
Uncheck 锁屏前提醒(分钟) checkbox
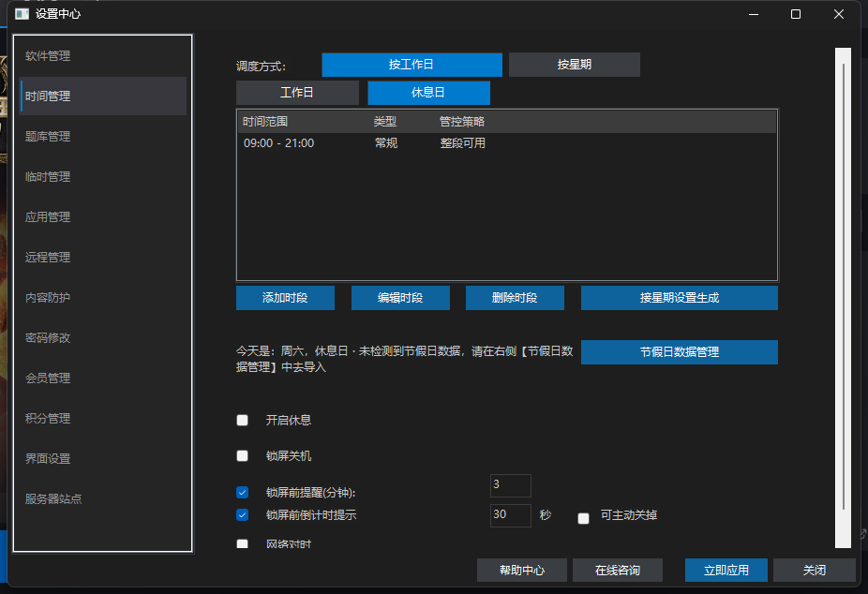tap(243, 492)
